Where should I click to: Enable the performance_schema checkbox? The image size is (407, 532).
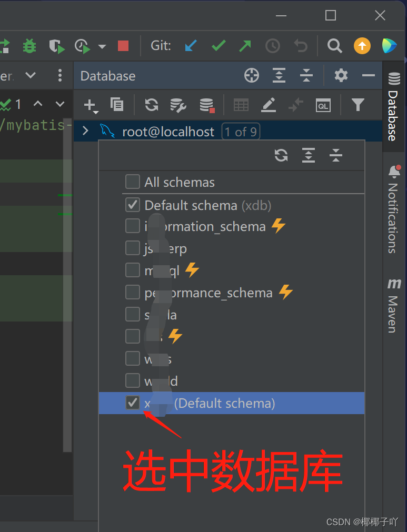[x=133, y=292]
